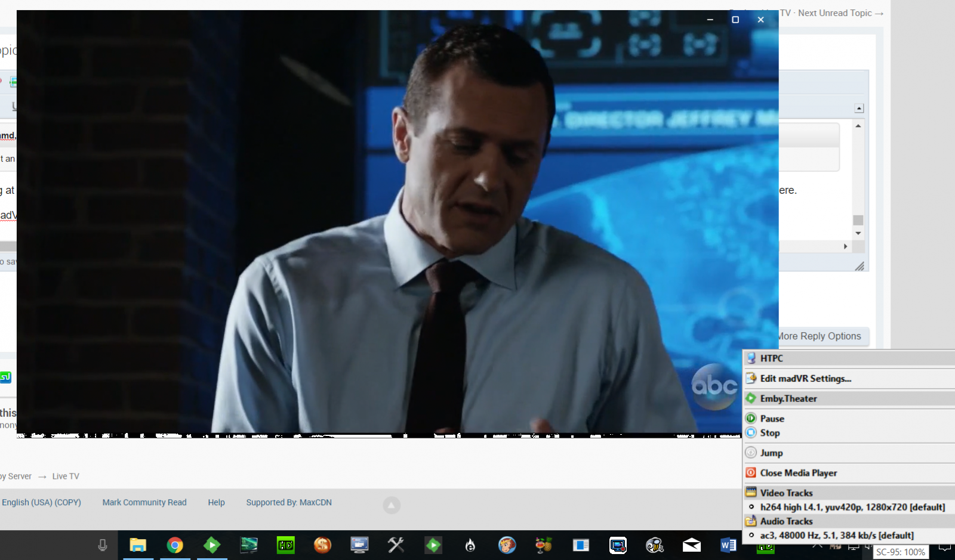Click the green HD taskbar icon
The width and height of the screenshot is (955, 560).
click(286, 545)
